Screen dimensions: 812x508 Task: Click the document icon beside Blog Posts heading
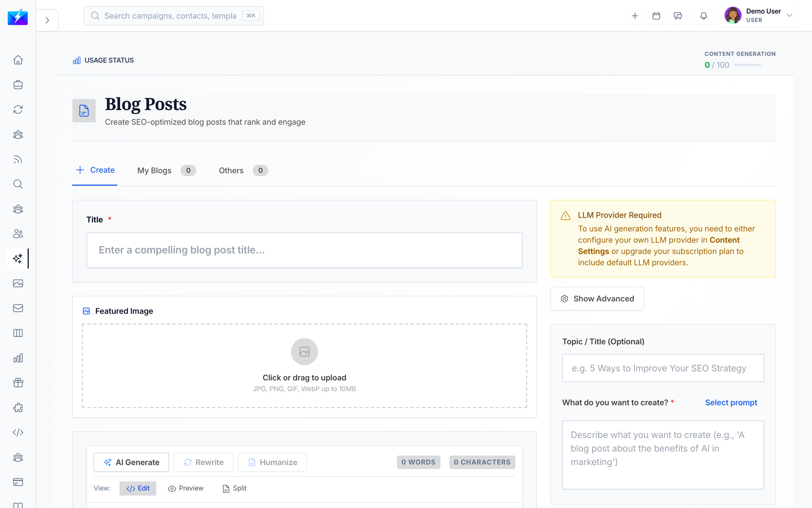84,111
